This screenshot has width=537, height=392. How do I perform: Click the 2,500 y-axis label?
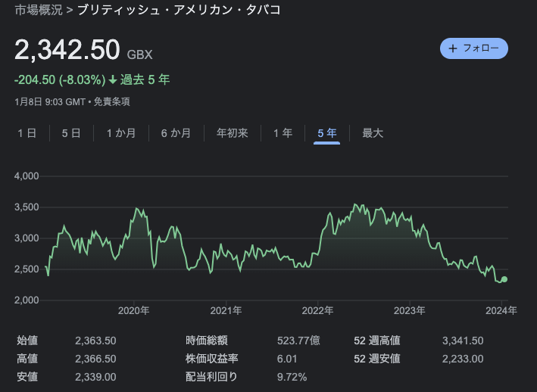[x=27, y=269]
